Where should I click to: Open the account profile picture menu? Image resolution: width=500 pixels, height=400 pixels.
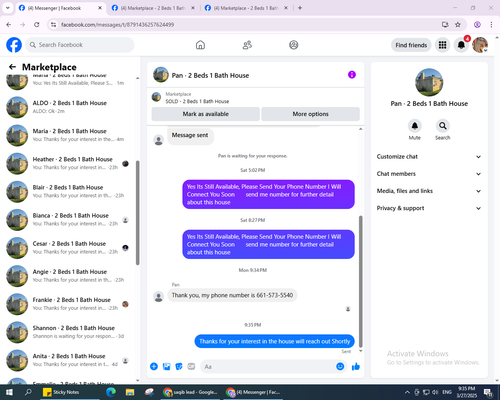point(480,45)
